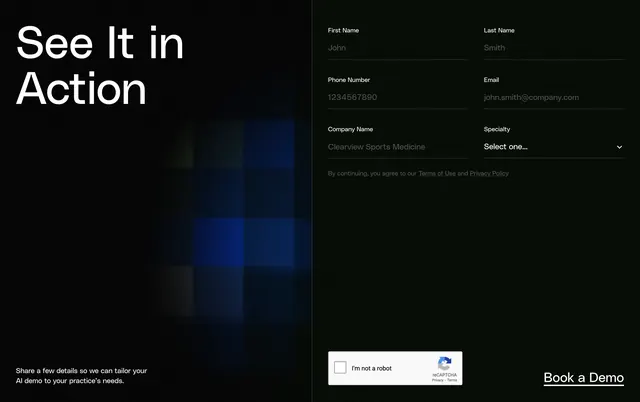Click the Book a Demo button
This screenshot has height=402, width=640.
click(x=584, y=378)
